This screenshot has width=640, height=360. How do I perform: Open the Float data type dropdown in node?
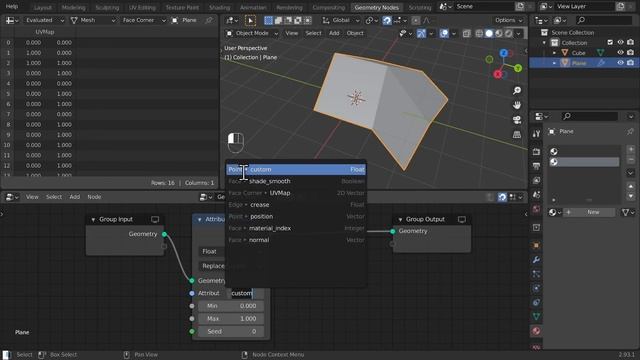212,251
